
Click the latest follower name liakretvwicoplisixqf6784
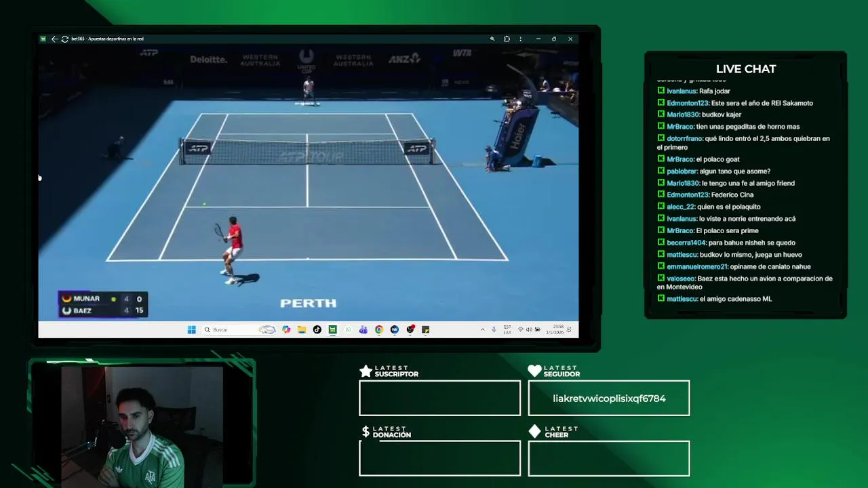pos(609,399)
